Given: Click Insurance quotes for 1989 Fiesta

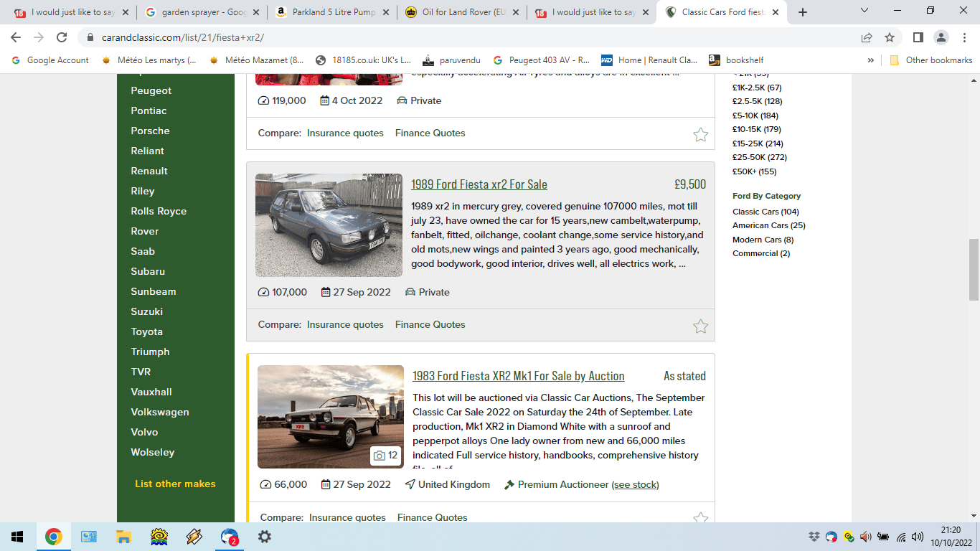Looking at the screenshot, I should point(345,324).
